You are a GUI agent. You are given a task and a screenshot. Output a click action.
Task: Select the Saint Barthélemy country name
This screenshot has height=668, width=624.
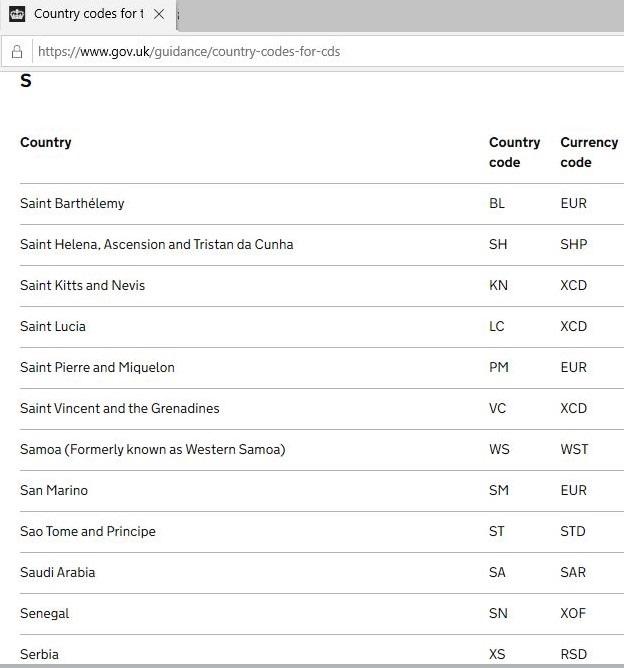point(72,203)
